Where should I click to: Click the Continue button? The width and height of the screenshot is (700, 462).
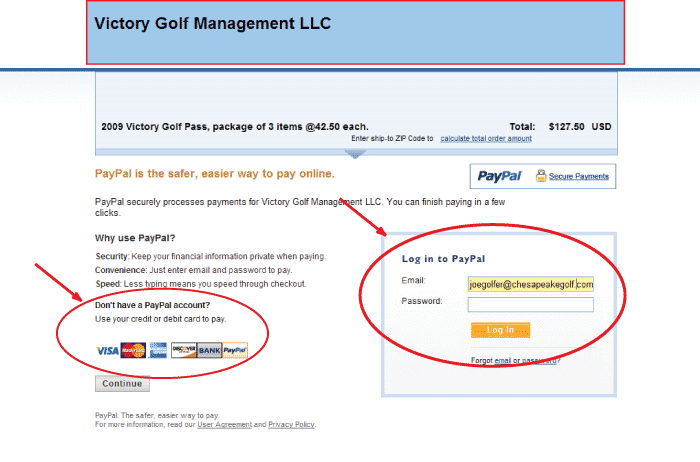[122, 383]
